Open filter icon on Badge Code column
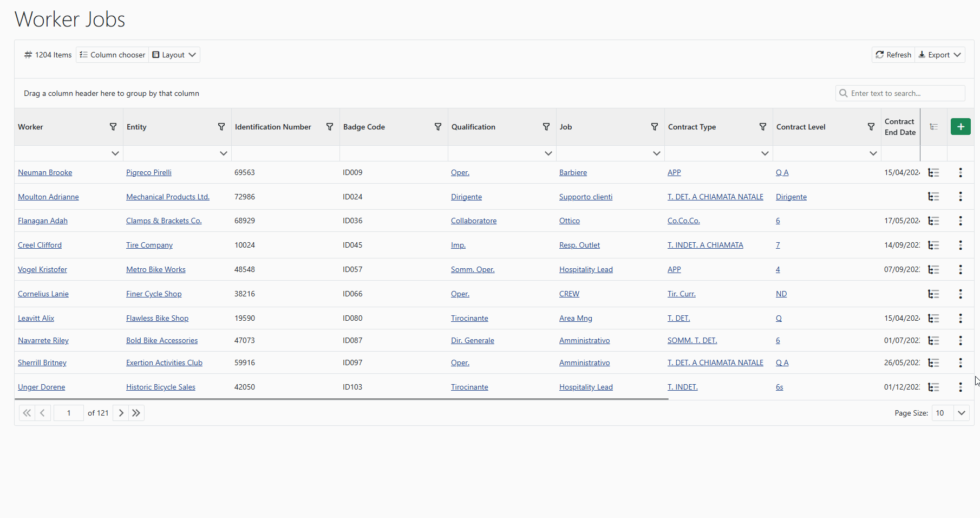980x518 pixels. pyautogui.click(x=438, y=127)
